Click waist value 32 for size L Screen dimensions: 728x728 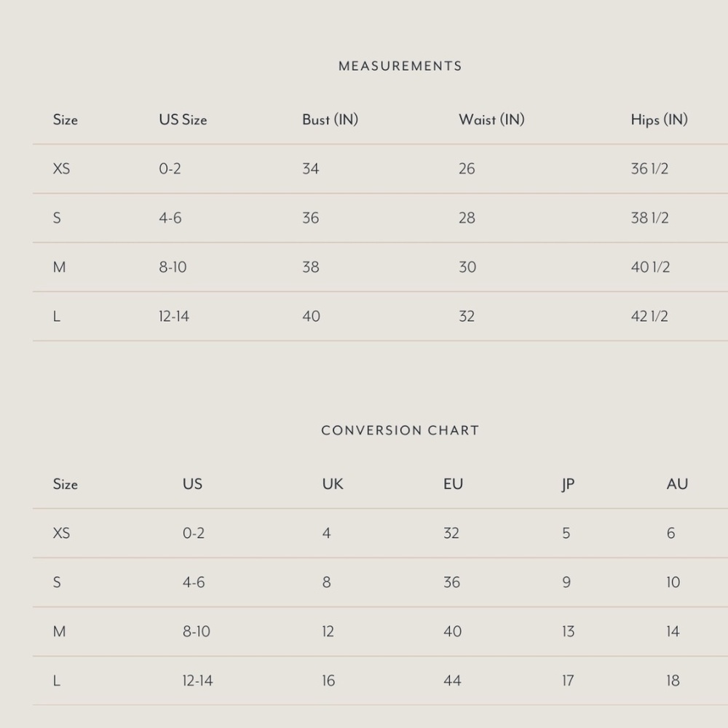coord(467,316)
